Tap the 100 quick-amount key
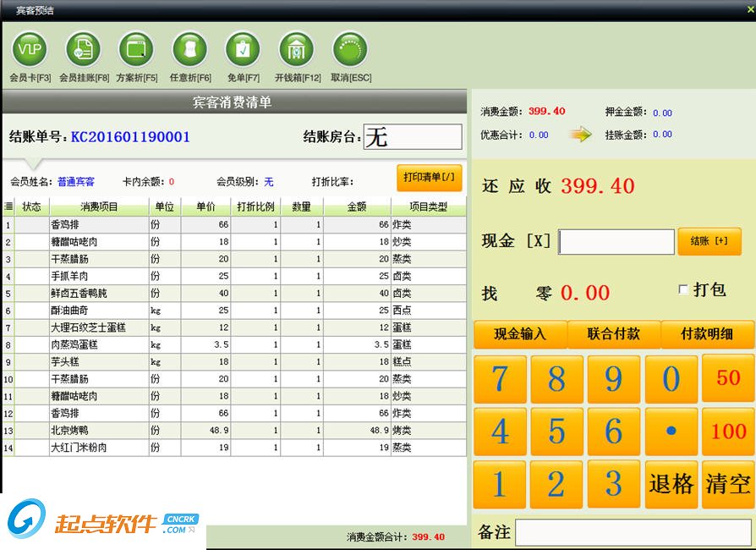Screen dimensions: 756x550 728,432
